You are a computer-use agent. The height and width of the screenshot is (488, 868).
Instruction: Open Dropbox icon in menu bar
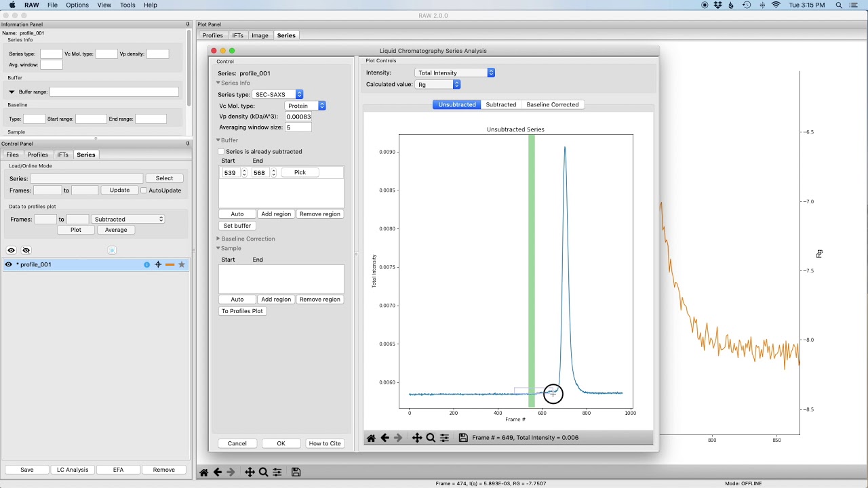coord(717,5)
